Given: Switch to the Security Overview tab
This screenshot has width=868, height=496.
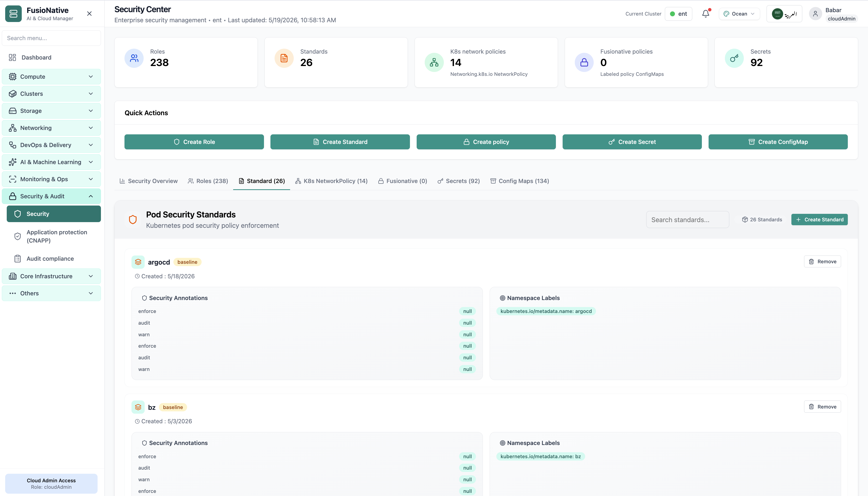Looking at the screenshot, I should tap(149, 181).
